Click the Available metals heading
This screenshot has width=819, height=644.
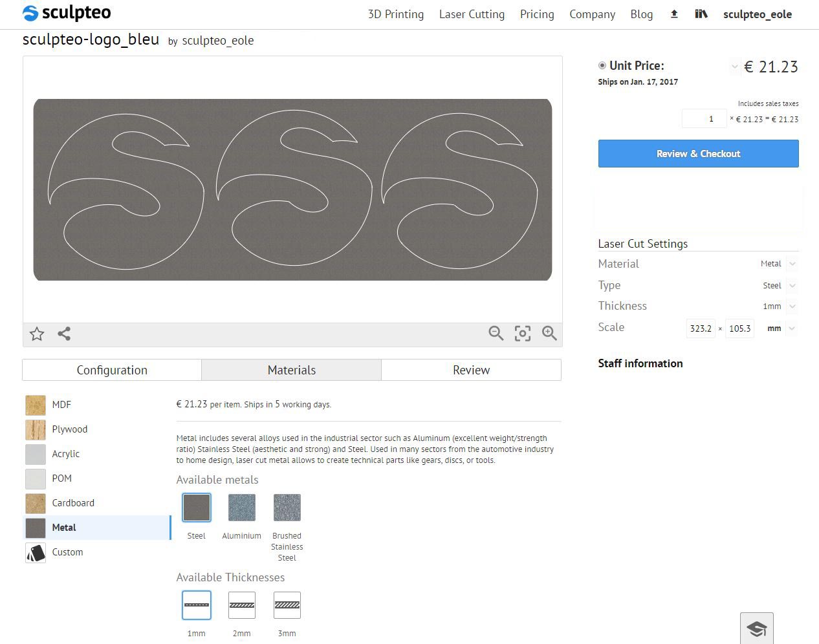point(217,480)
